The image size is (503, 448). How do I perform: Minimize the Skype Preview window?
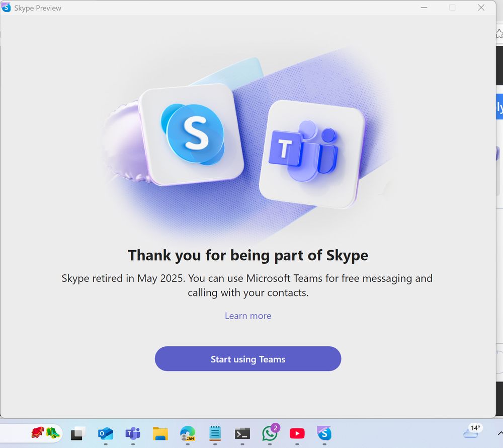(424, 8)
